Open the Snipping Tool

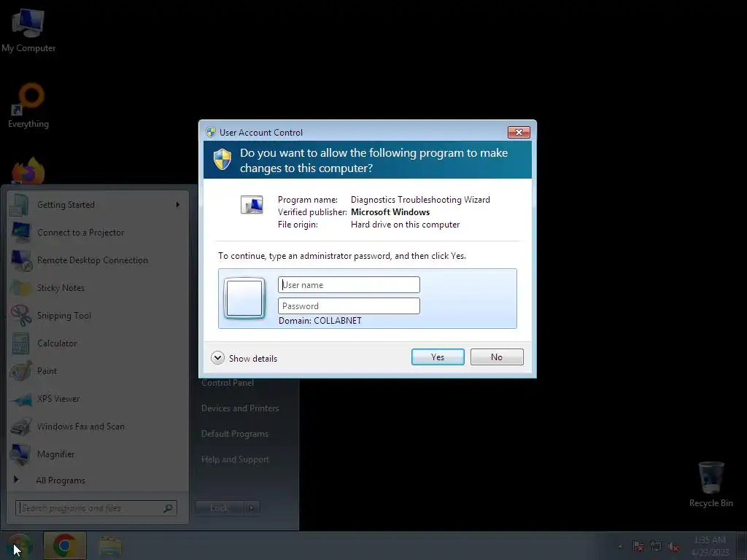(x=98, y=315)
